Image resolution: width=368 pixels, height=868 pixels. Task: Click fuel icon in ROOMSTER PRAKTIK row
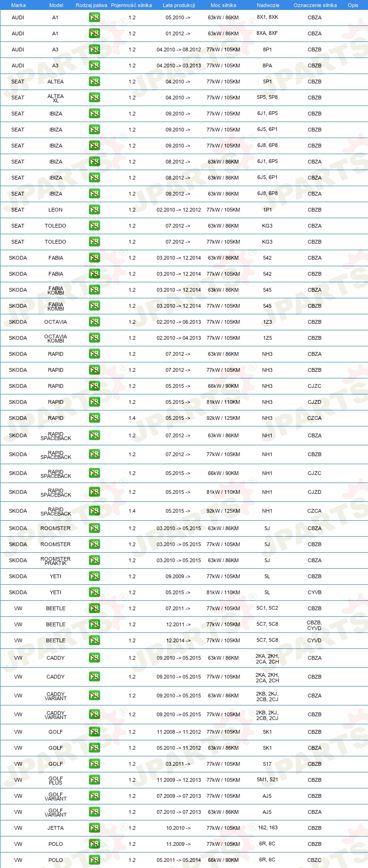tap(94, 560)
